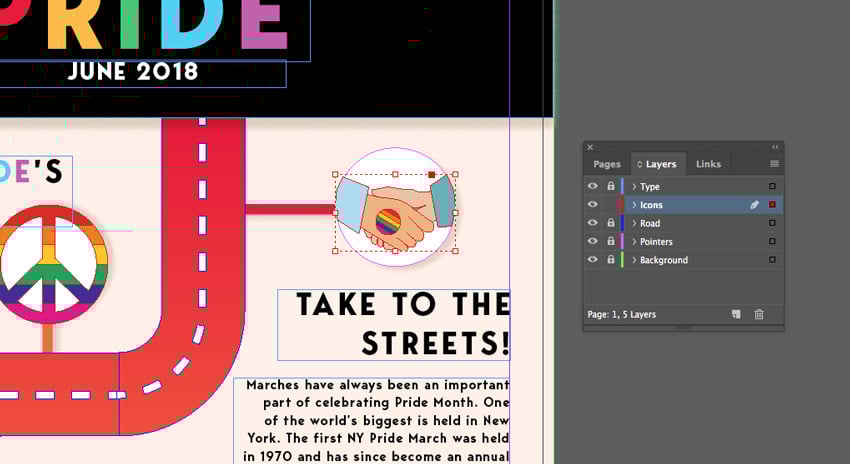The width and height of the screenshot is (850, 464).
Task: Click the Marches paragraph text frame
Action: pyautogui.click(x=372, y=421)
